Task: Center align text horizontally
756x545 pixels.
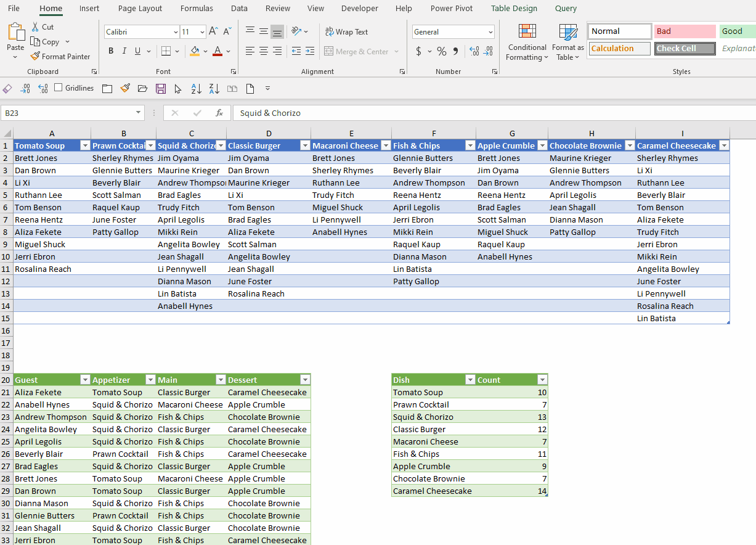Action: coord(263,51)
